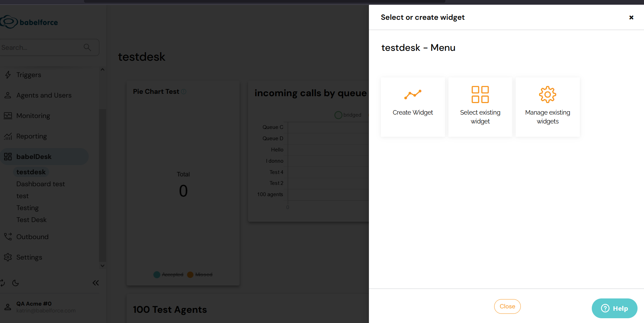Click the Outbound phone icon
This screenshot has height=323, width=644.
pos(8,237)
